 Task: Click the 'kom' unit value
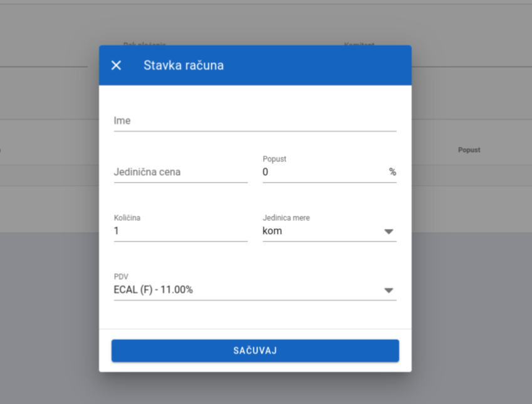[273, 231]
